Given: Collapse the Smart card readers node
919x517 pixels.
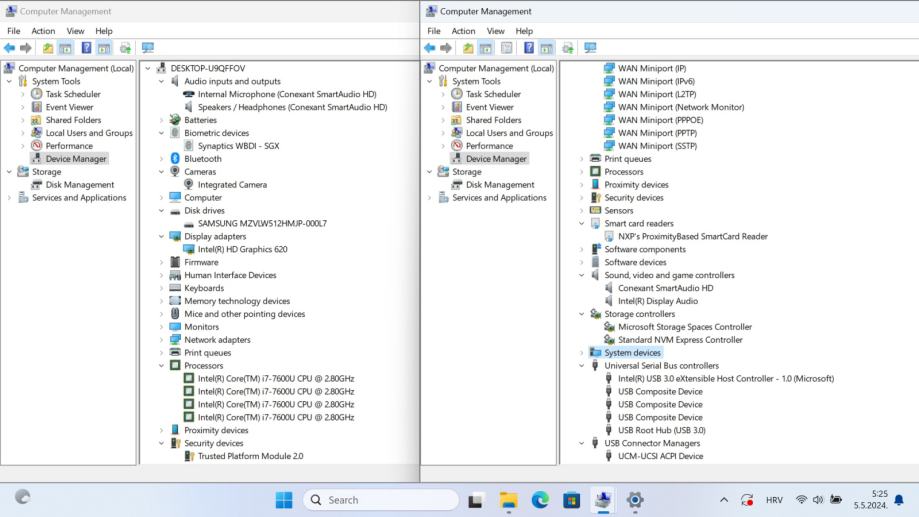Looking at the screenshot, I should click(582, 224).
